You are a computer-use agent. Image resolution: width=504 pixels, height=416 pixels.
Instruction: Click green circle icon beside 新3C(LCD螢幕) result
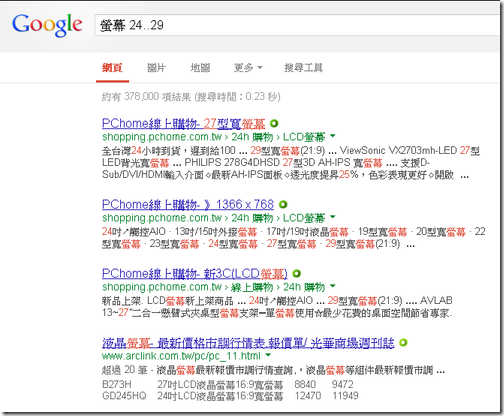tap(296, 274)
